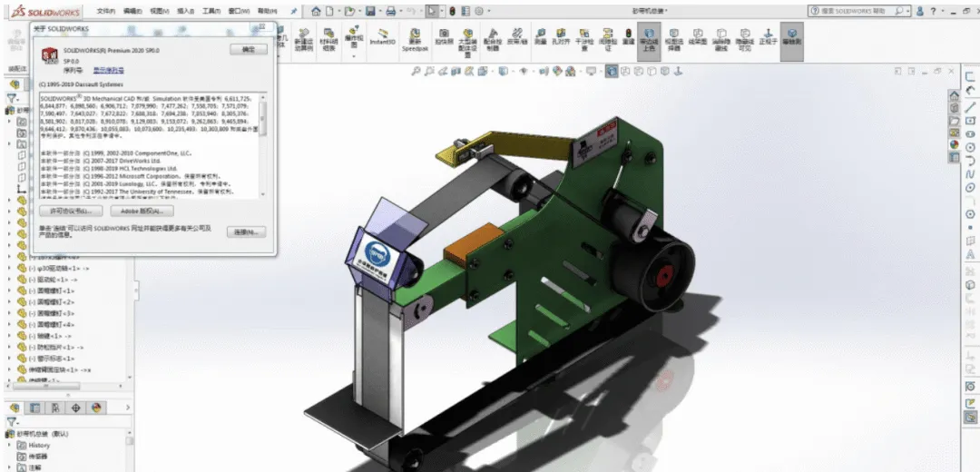The height and width of the screenshot is (472, 980).
Task: Open the dropdown arrow below 爆炸视图 tool
Action: [x=355, y=57]
